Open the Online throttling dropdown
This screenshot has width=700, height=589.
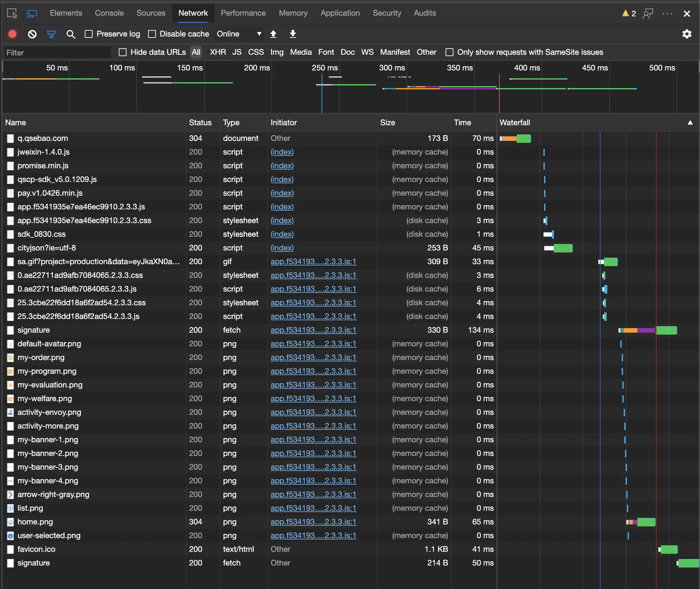238,34
